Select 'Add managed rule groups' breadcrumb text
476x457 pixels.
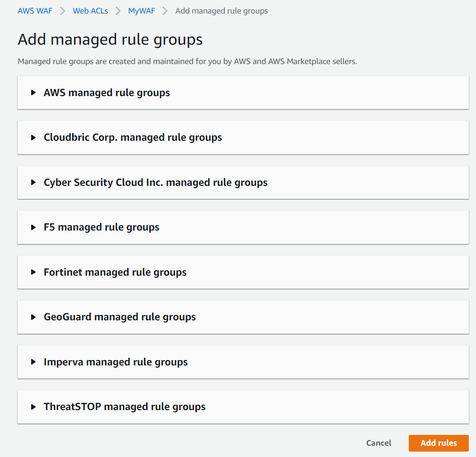(222, 11)
